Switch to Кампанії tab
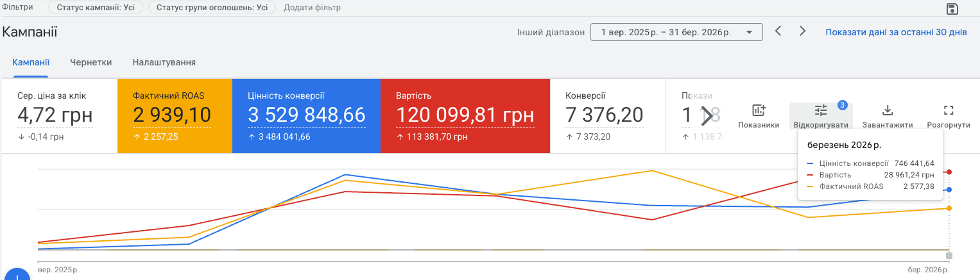 point(31,62)
